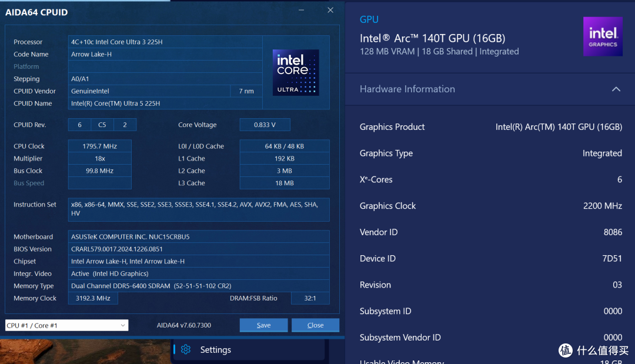Screen dimensions: 635x364
Task: Click the Revision value 03
Action: pyautogui.click(x=617, y=285)
